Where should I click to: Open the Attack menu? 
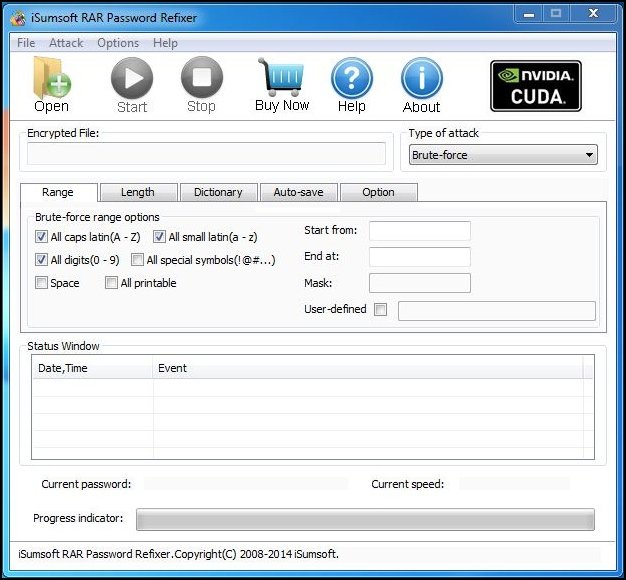coord(66,43)
